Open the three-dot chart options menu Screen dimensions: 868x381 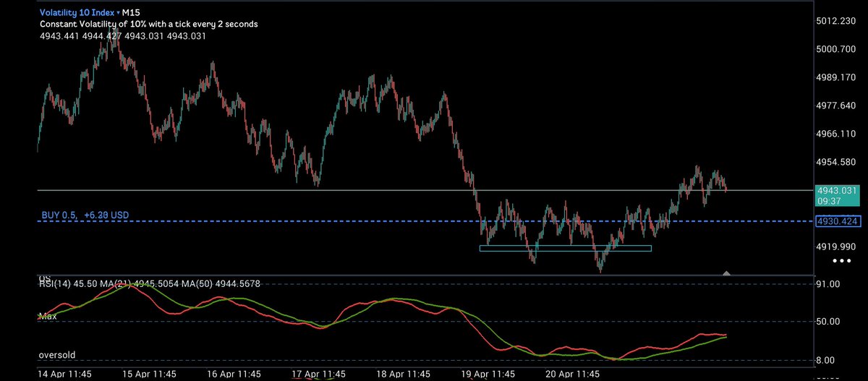click(x=841, y=260)
